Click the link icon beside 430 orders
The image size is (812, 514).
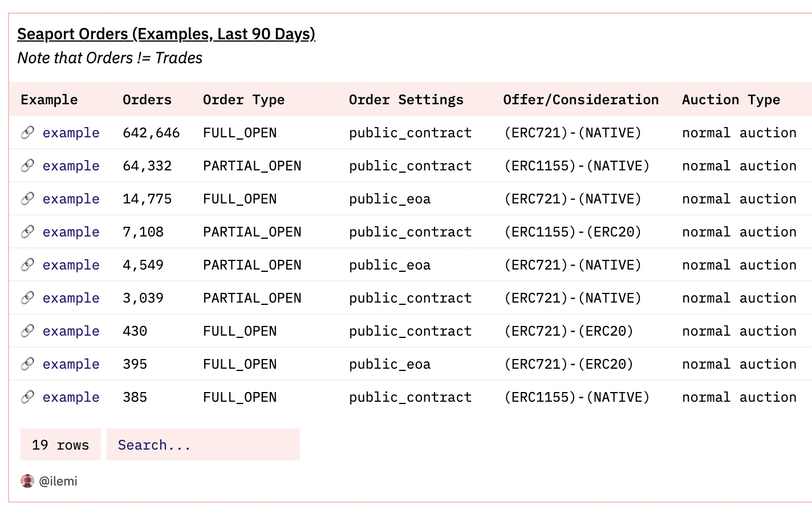point(27,331)
